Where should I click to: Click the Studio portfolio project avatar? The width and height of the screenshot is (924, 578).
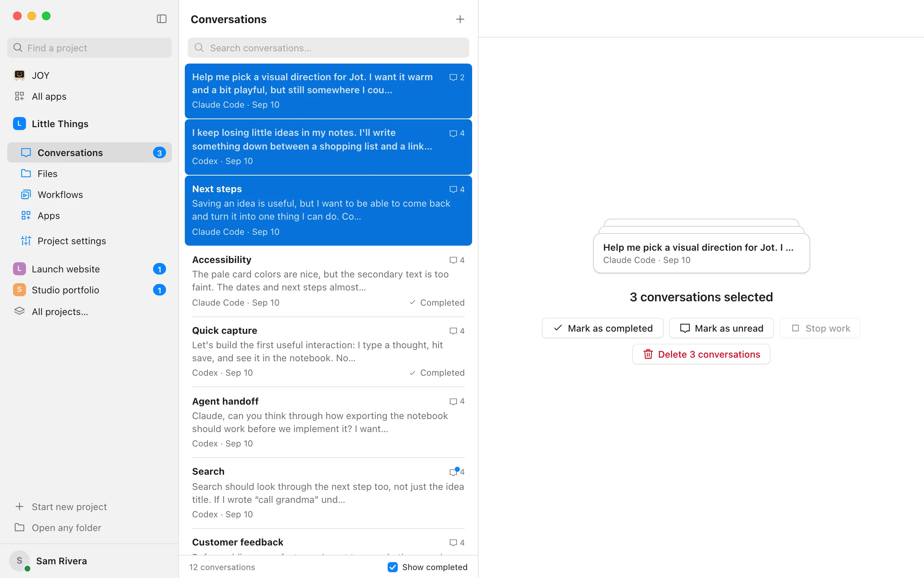coord(19,290)
